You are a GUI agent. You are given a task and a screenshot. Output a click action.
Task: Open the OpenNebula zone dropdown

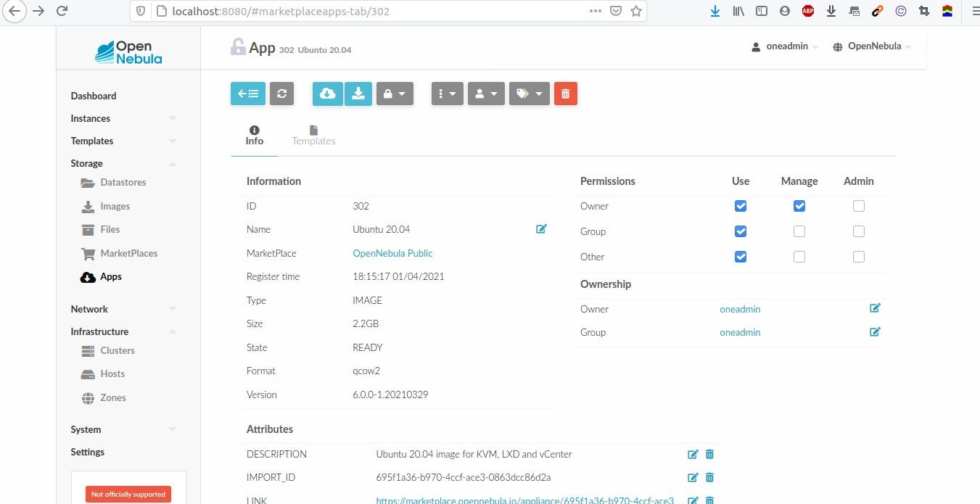pyautogui.click(x=872, y=46)
